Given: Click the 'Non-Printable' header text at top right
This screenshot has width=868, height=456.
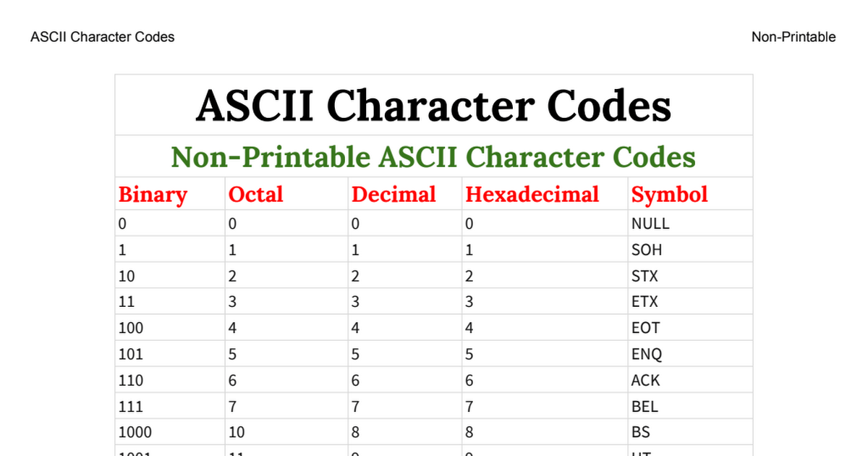Looking at the screenshot, I should tap(793, 37).
